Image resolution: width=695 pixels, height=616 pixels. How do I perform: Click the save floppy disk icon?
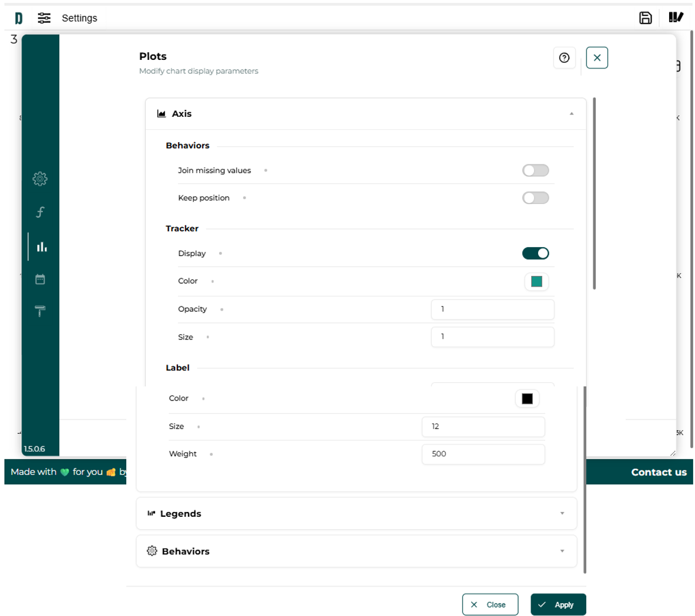pyautogui.click(x=645, y=18)
